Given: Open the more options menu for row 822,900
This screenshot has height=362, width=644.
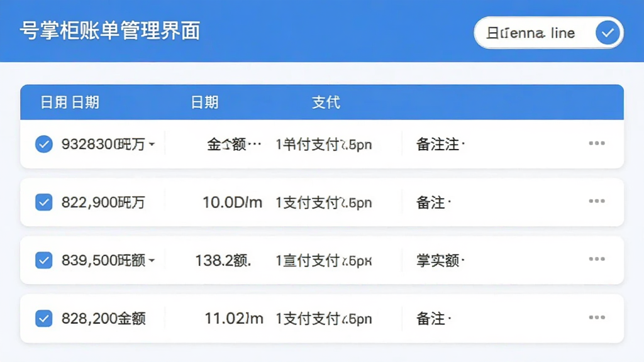Looking at the screenshot, I should [596, 201].
